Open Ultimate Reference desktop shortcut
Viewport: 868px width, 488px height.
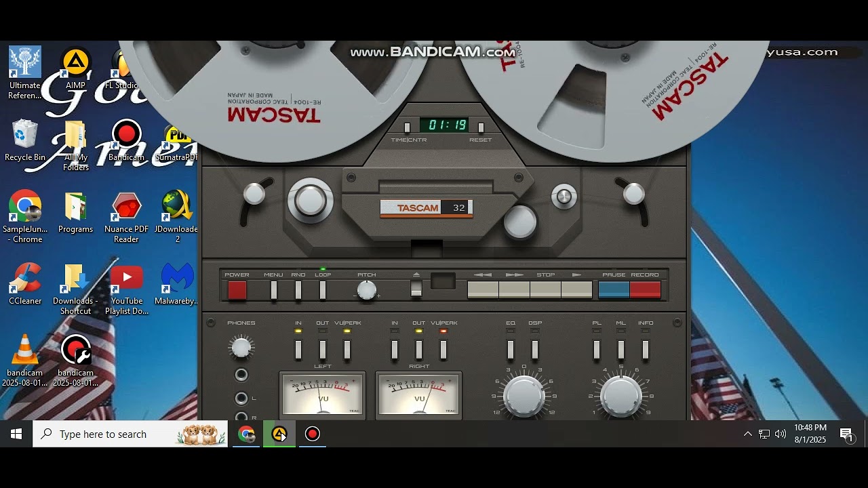(25, 73)
